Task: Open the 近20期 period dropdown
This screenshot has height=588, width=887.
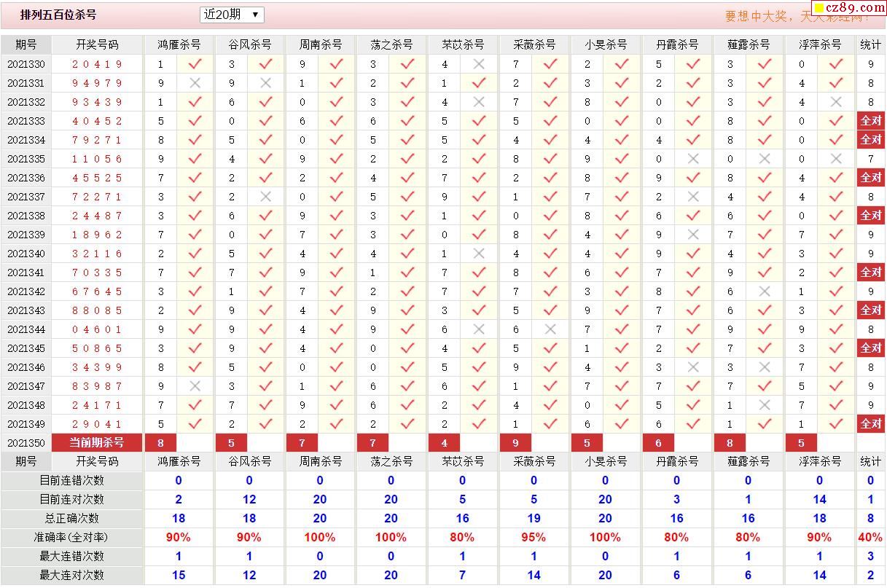Action: [232, 15]
